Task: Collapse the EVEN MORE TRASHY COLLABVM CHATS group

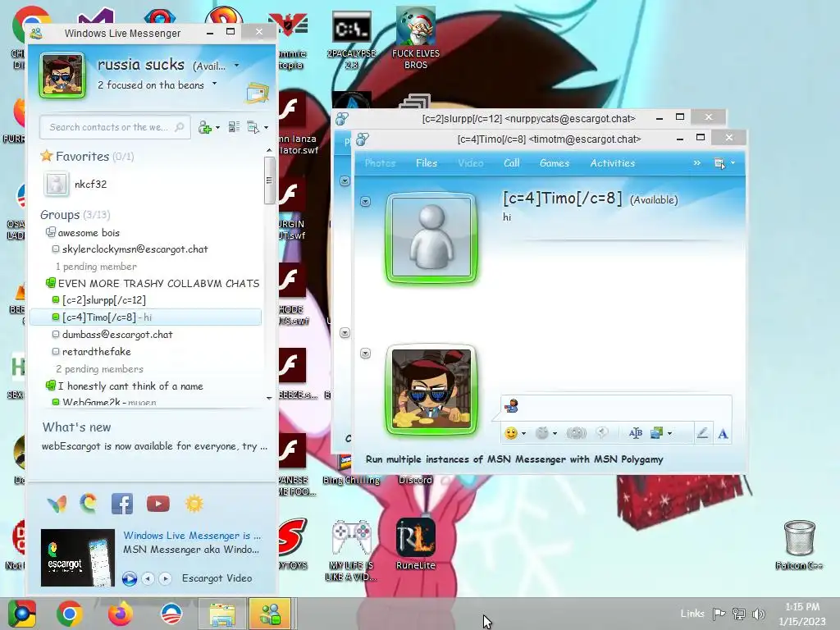Action: [50, 283]
